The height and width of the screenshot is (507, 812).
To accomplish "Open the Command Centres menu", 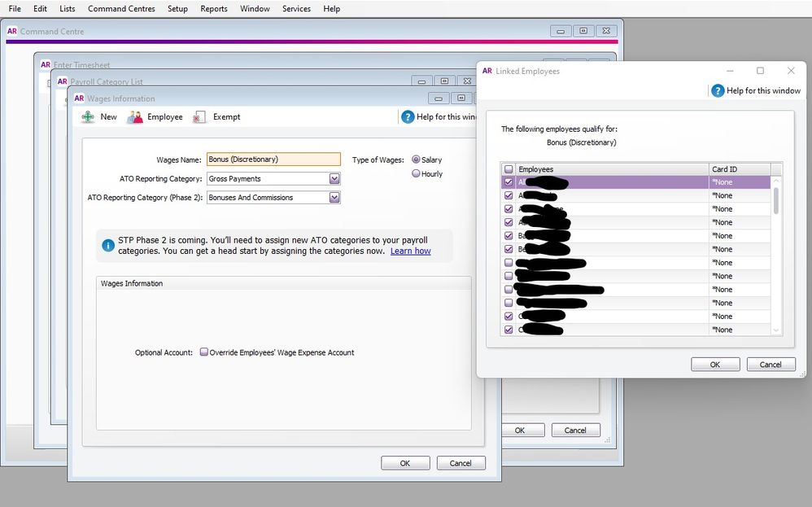I will [x=120, y=9].
